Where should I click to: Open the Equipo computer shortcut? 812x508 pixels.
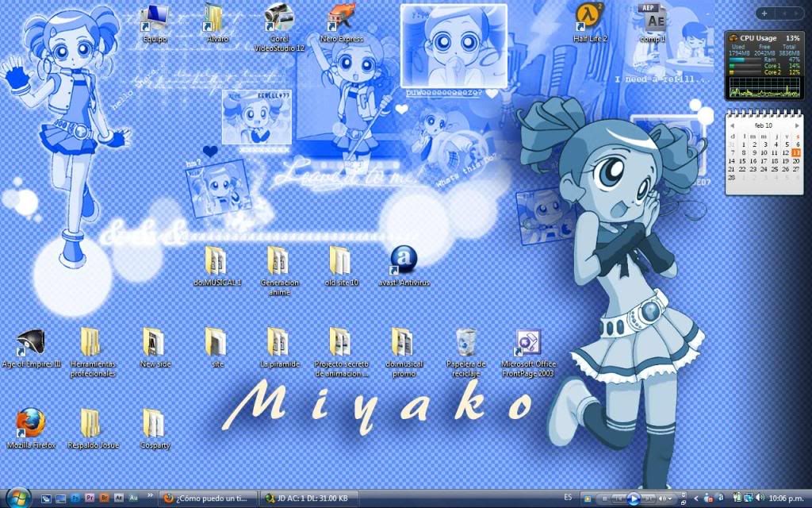tap(155, 23)
